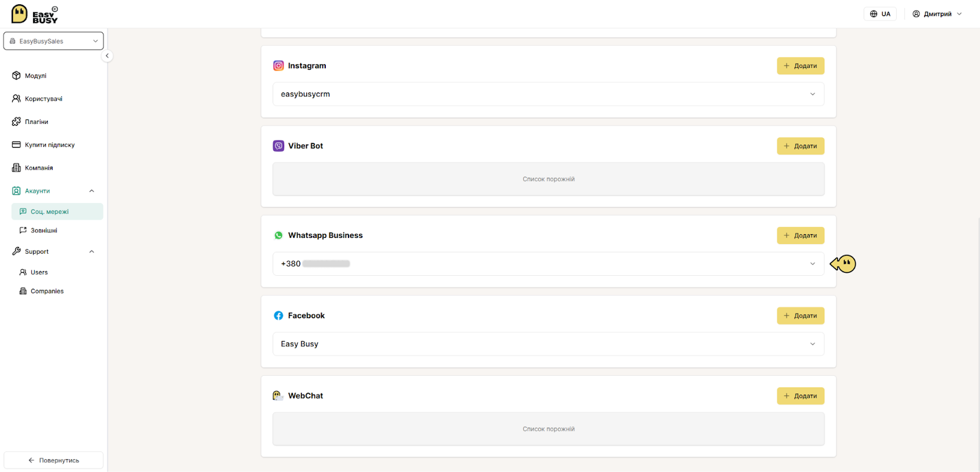The height and width of the screenshot is (472, 980).
Task: Click the Зовнішні icon in sidebar
Action: coord(23,230)
